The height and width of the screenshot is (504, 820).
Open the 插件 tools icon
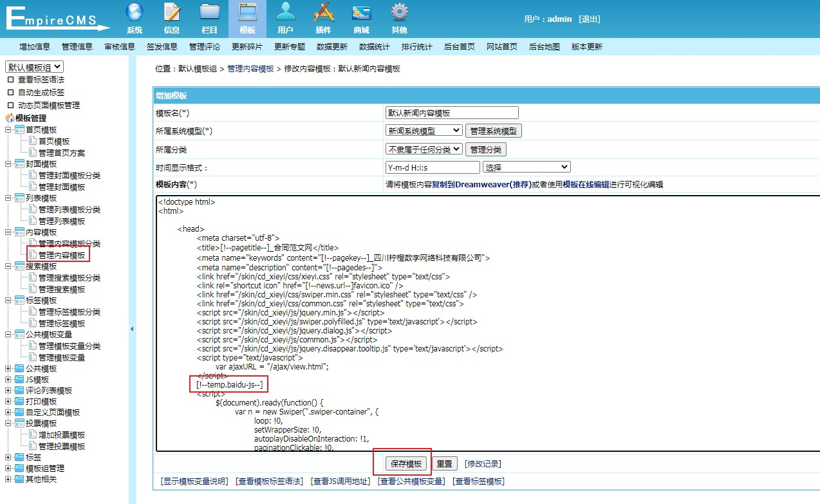tap(323, 12)
